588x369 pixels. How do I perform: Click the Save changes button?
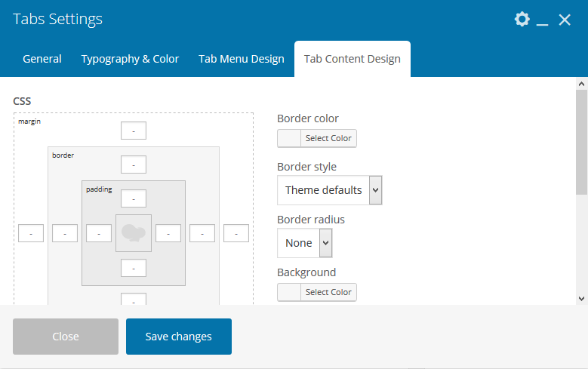(179, 337)
